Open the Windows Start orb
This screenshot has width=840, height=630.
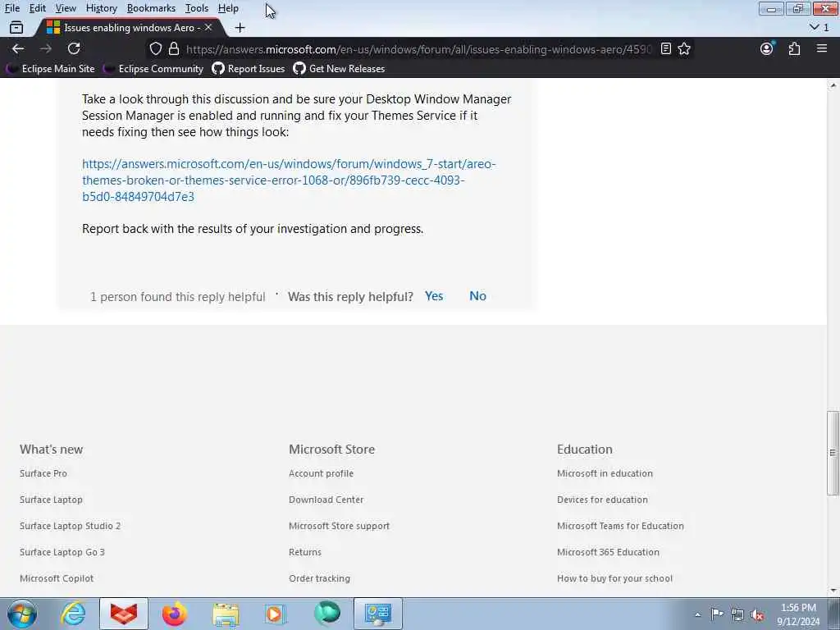tap(22, 614)
